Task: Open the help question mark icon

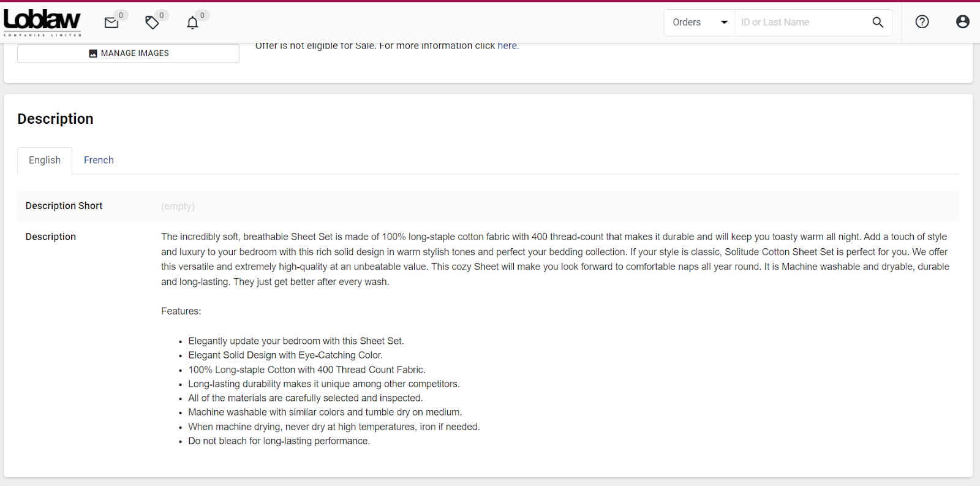Action: click(922, 22)
